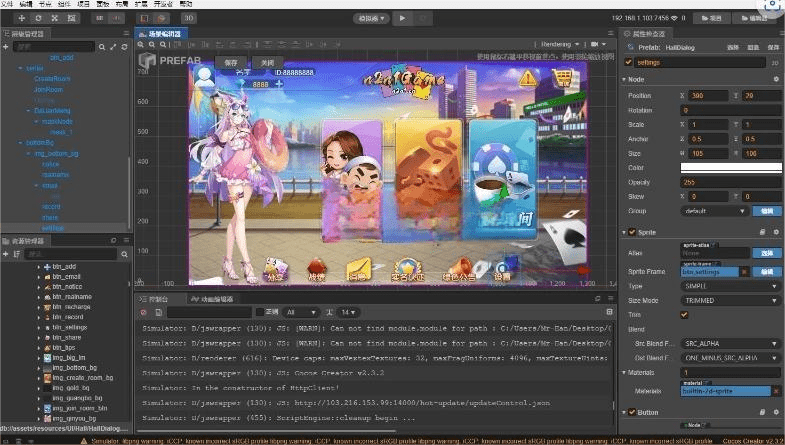Click the console filter input field

pos(209,312)
